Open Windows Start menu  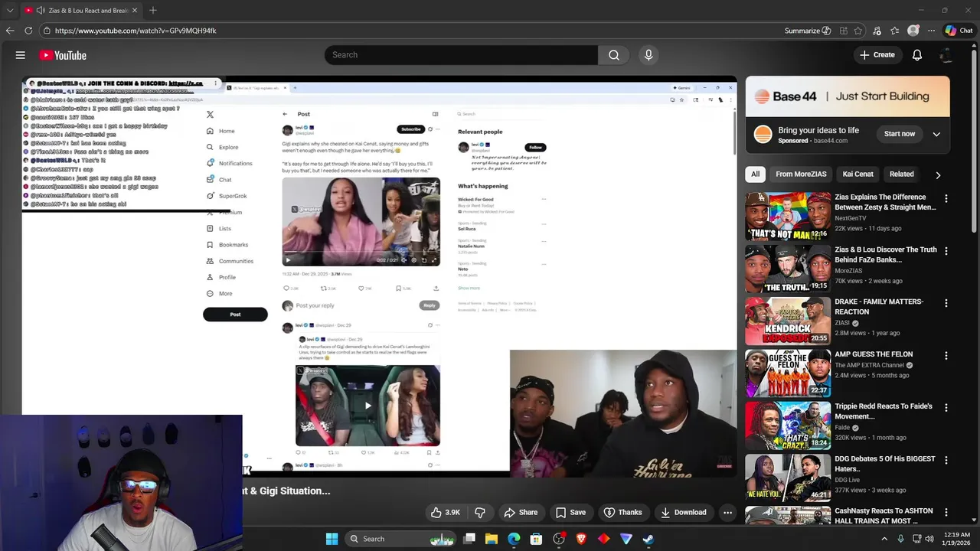coord(332,539)
